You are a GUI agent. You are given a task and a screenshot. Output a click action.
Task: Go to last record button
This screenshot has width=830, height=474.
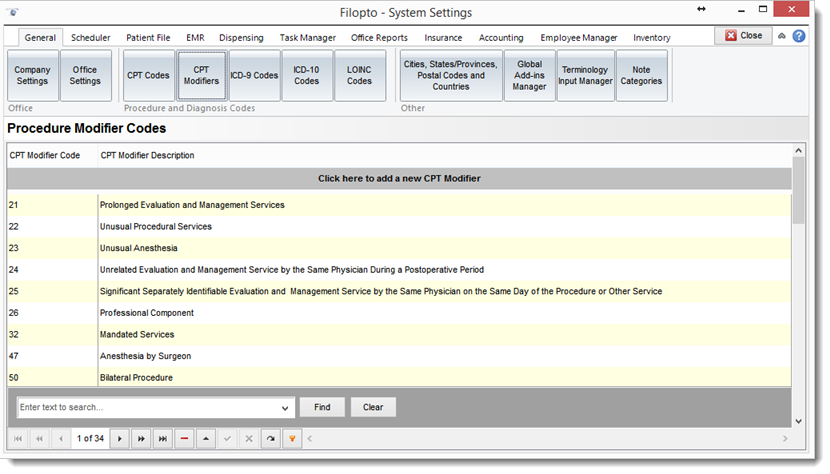[x=163, y=439]
